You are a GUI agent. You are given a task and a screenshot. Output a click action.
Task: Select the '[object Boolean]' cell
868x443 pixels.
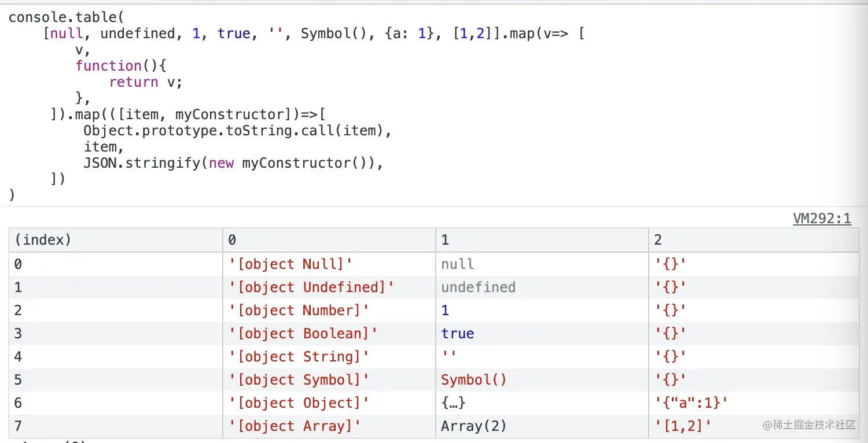tap(303, 334)
